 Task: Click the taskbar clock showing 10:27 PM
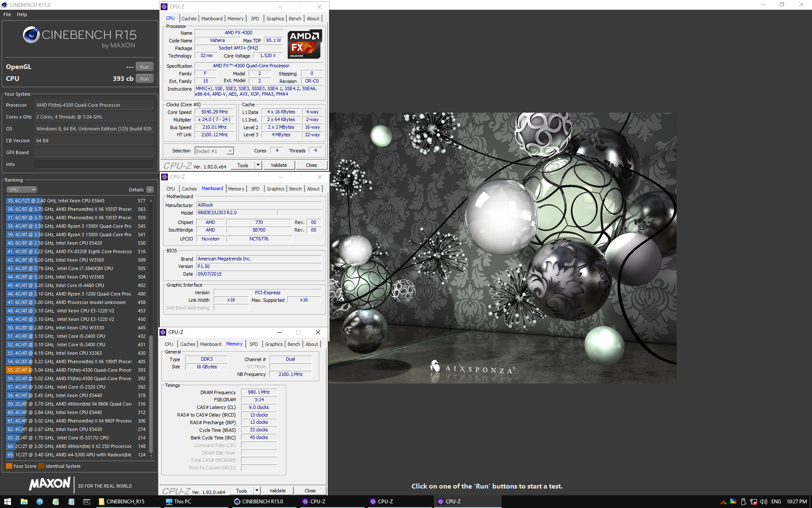pos(796,502)
